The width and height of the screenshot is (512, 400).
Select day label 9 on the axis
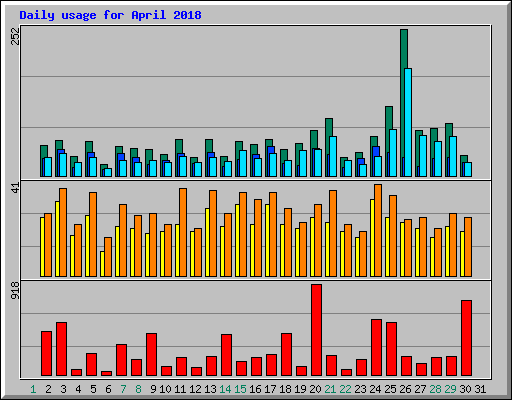153,389
